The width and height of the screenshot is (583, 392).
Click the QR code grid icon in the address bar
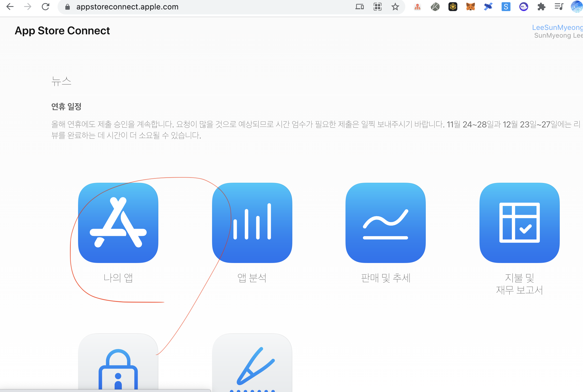coord(377,7)
